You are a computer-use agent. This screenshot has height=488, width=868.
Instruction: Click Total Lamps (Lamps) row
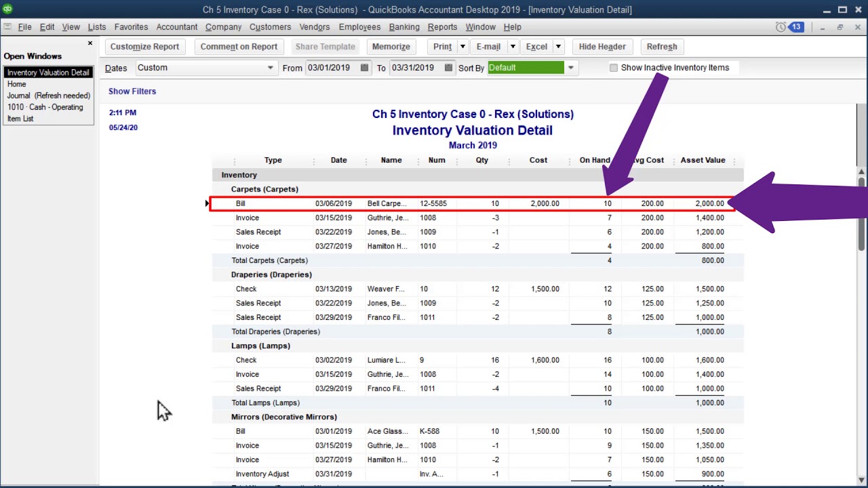(x=477, y=403)
